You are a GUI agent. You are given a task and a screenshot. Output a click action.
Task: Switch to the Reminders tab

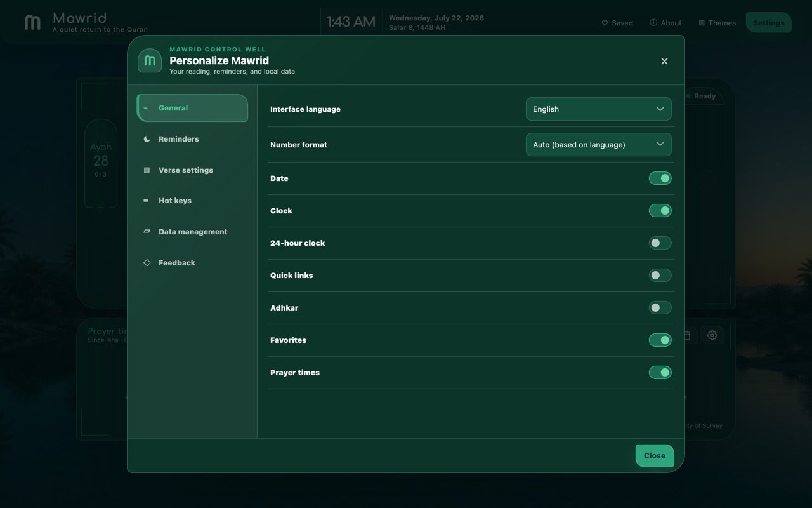192,139
